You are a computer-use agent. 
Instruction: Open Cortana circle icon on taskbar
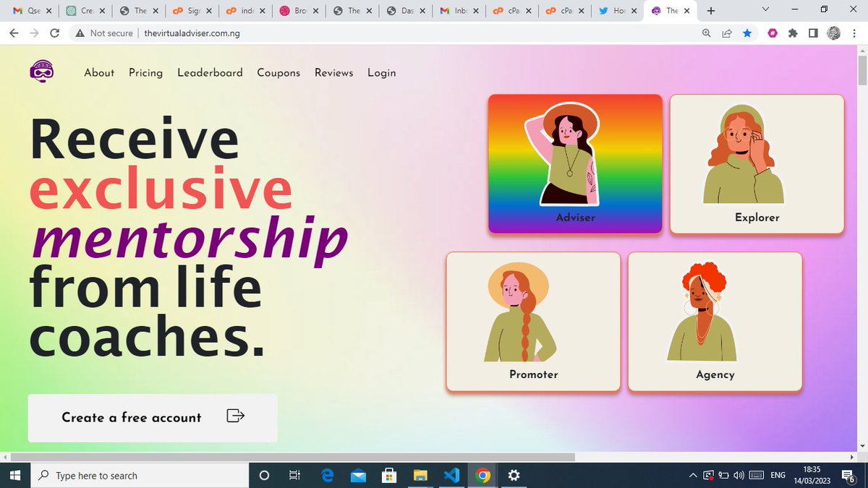click(264, 476)
